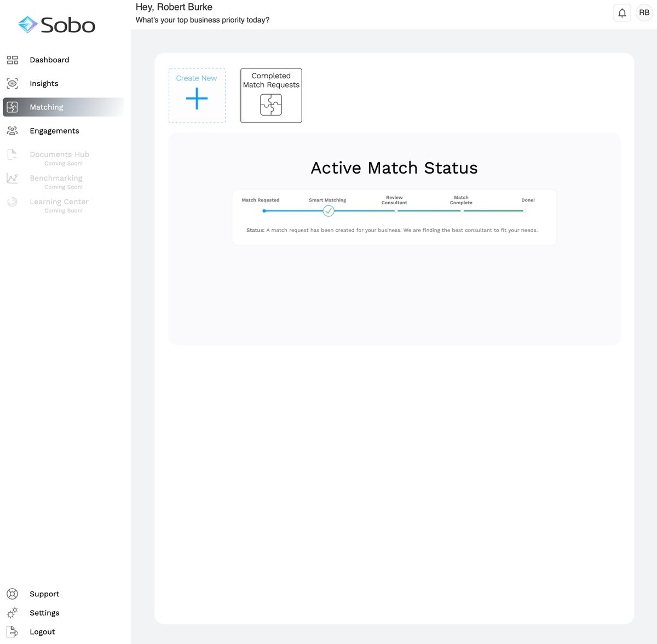This screenshot has width=657, height=644.
Task: Open Completed Match Requests
Action: click(271, 95)
